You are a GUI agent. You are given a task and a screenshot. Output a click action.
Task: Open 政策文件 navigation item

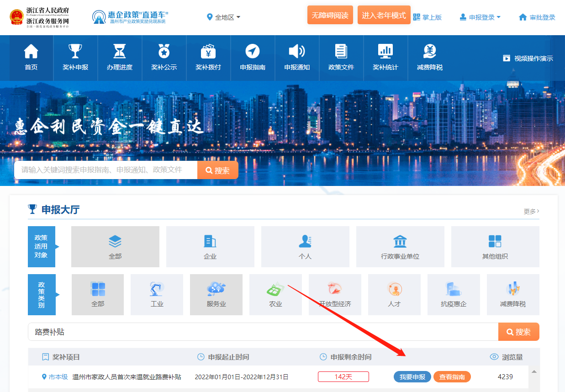coord(341,58)
